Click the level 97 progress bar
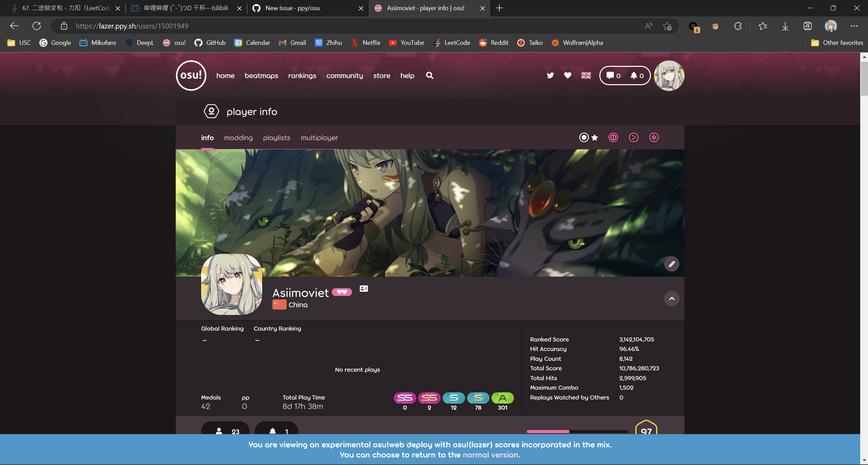Screen dimensions: 868x465 click(x=577, y=431)
